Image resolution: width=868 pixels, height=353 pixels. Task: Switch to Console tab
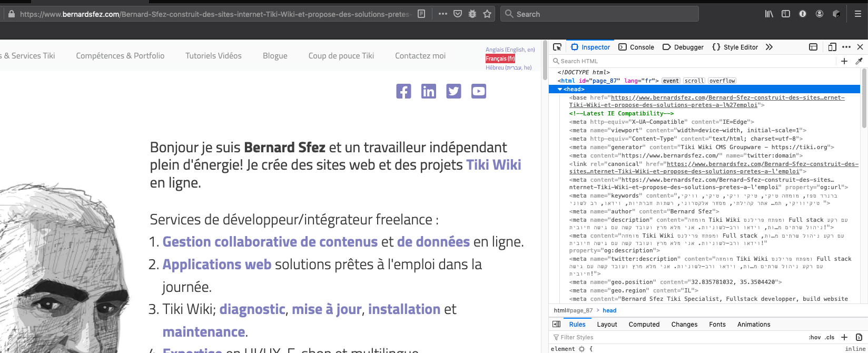click(x=636, y=47)
